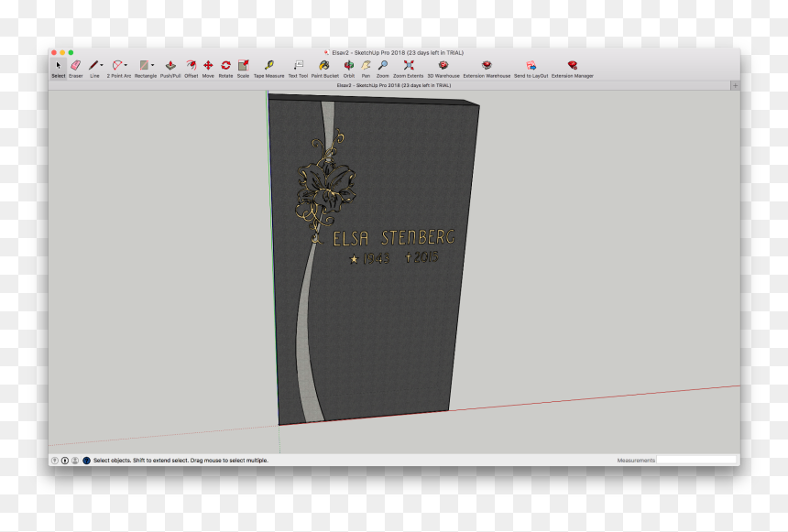Viewport: 788px width, 532px height.
Task: Choose the Text Tool
Action: point(298,69)
